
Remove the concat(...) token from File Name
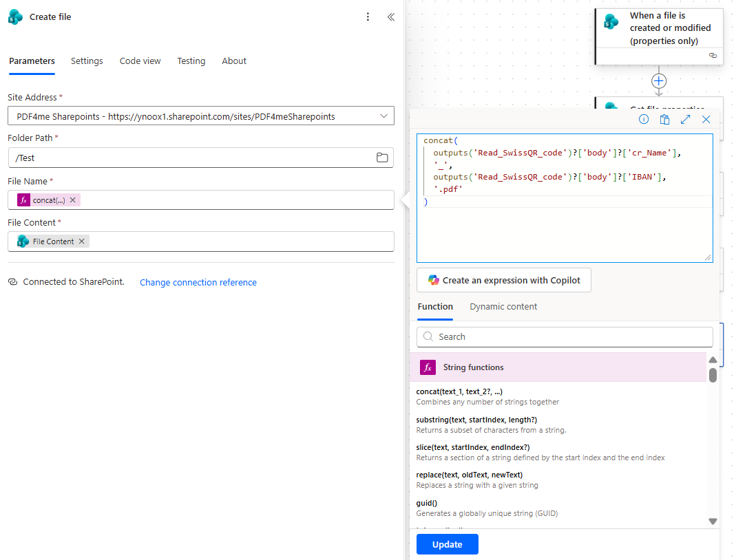73,200
